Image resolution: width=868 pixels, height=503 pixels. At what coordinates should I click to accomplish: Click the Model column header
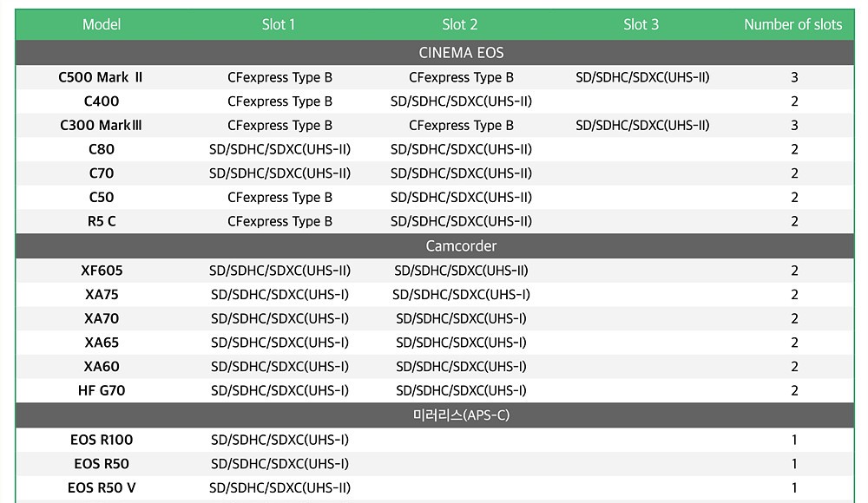pyautogui.click(x=102, y=24)
